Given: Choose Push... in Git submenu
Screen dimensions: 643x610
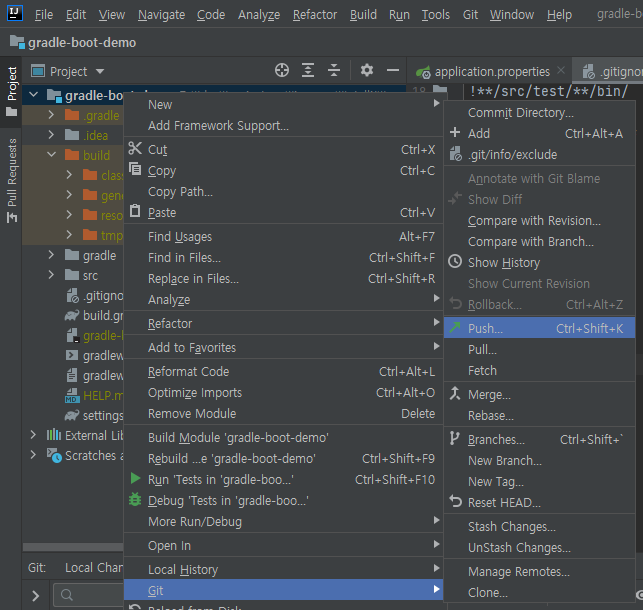Looking at the screenshot, I should pyautogui.click(x=539, y=328).
